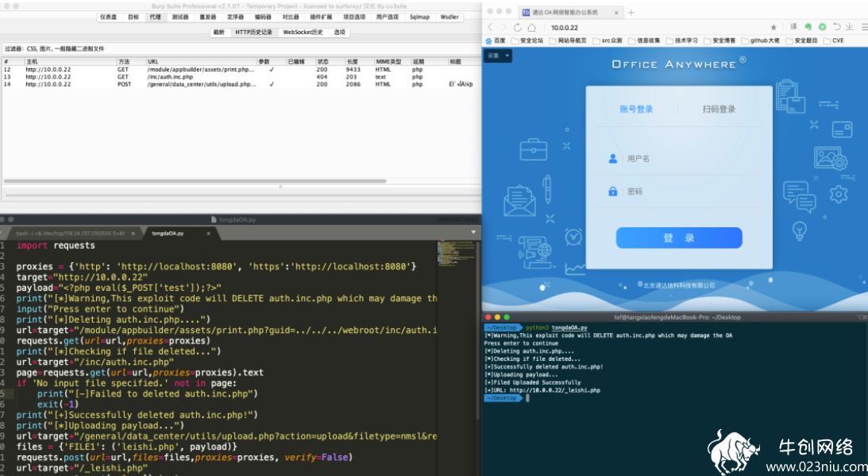Viewport: 868px width, 476px height.
Task: Click the green circle extension icon
Action: click(x=823, y=26)
